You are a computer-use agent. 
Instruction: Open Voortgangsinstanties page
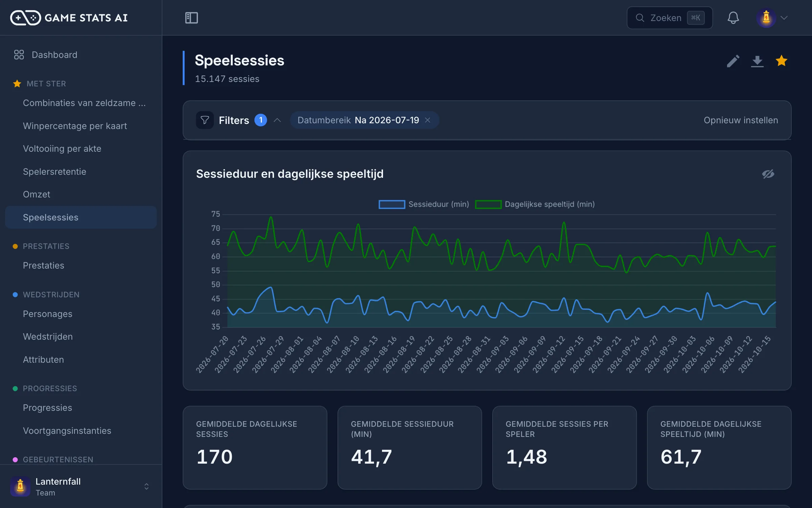(x=81, y=431)
